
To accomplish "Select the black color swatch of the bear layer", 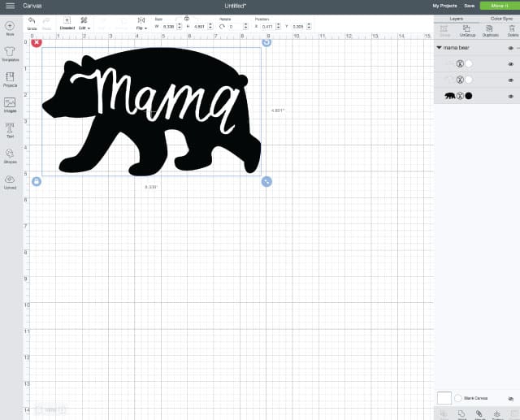I will [469, 96].
